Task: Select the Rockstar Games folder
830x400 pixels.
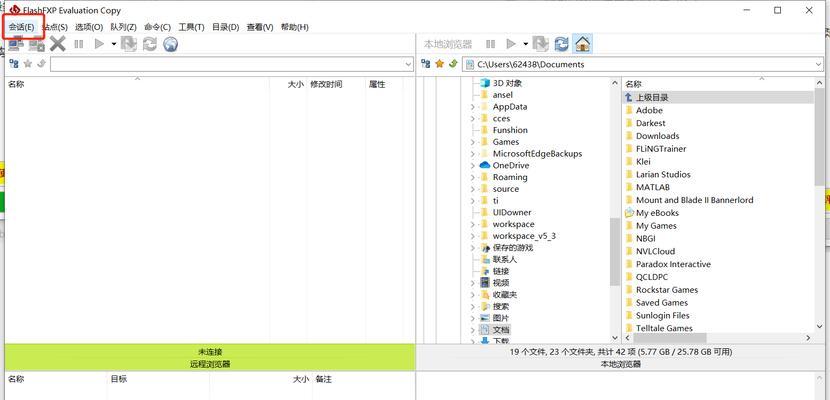Action: pyautogui.click(x=667, y=290)
